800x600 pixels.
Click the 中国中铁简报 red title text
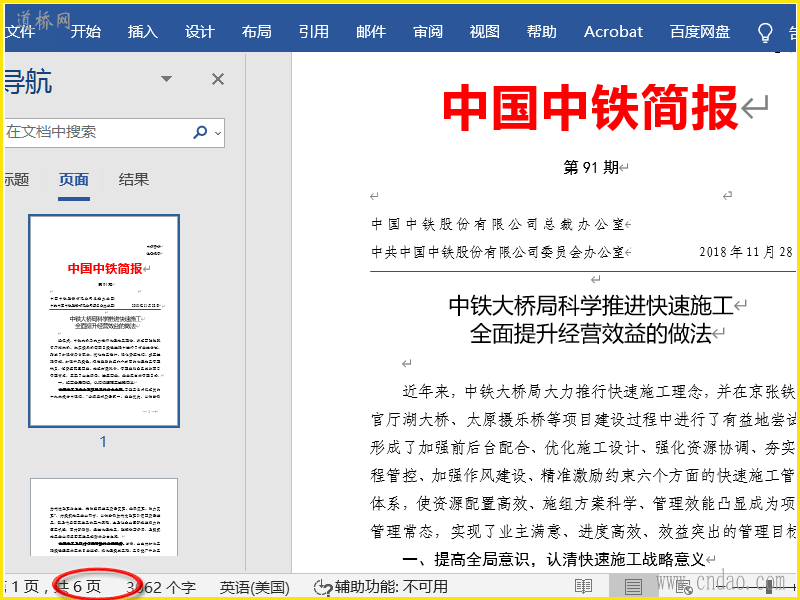(591, 108)
